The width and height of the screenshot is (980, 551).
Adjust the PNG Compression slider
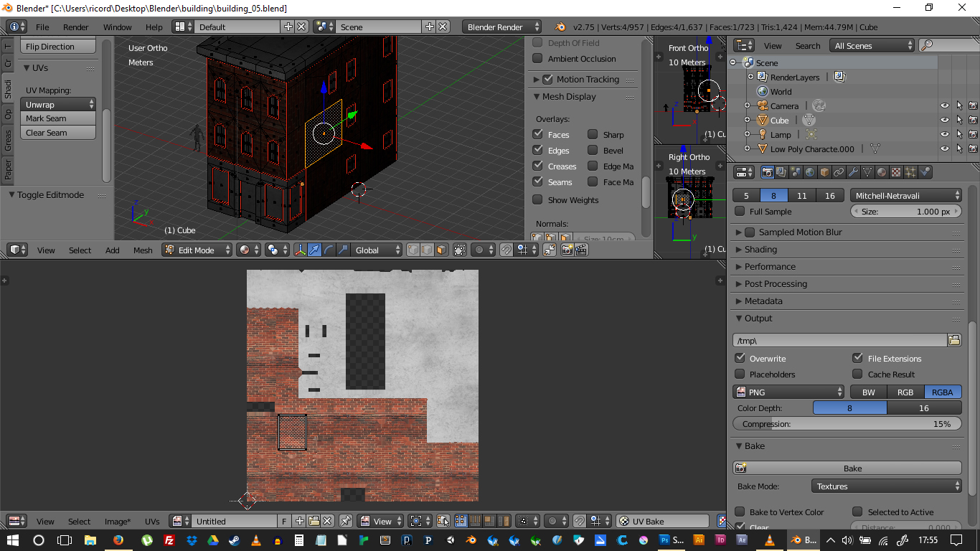tap(847, 424)
